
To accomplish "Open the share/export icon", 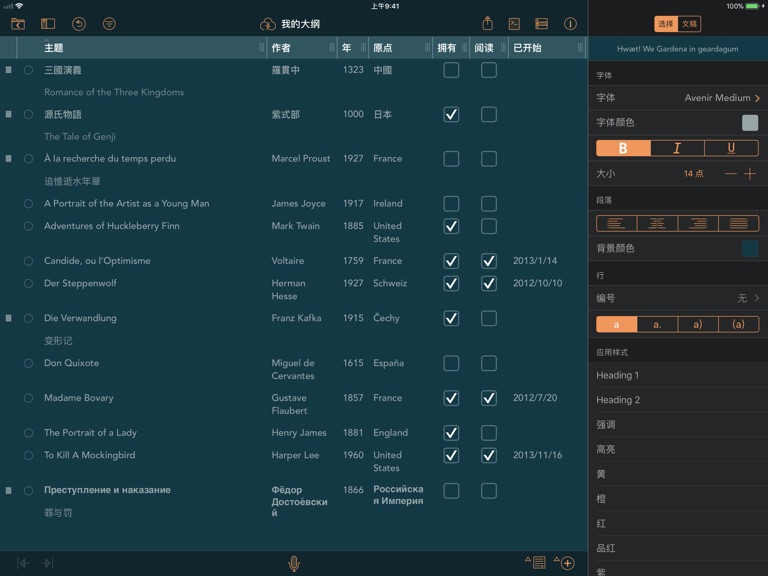I will (x=487, y=23).
